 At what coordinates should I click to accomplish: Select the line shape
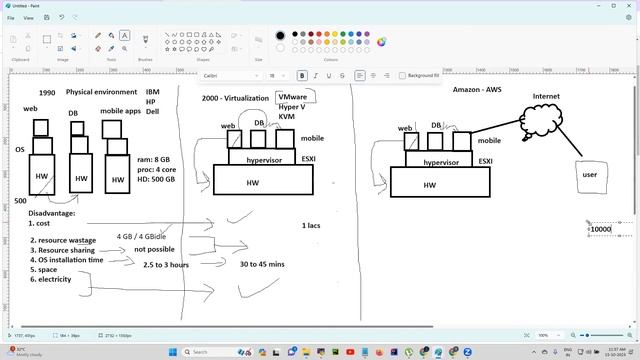pyautogui.click(x=167, y=35)
